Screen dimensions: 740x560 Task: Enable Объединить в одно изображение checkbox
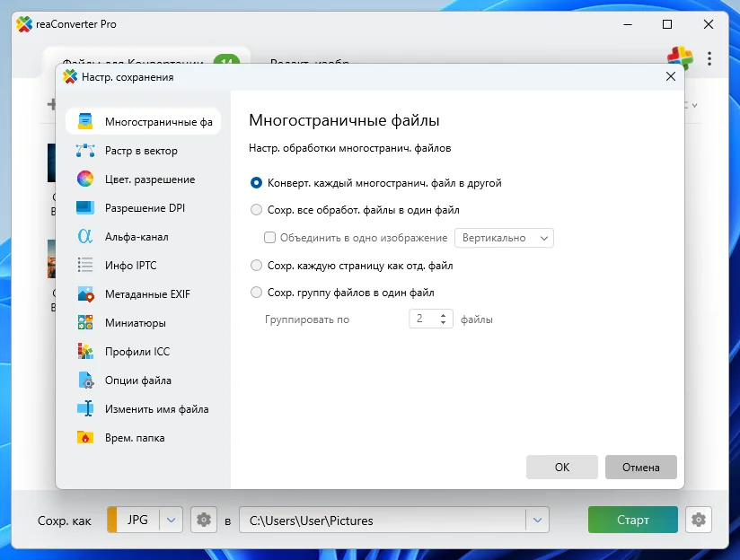click(270, 238)
